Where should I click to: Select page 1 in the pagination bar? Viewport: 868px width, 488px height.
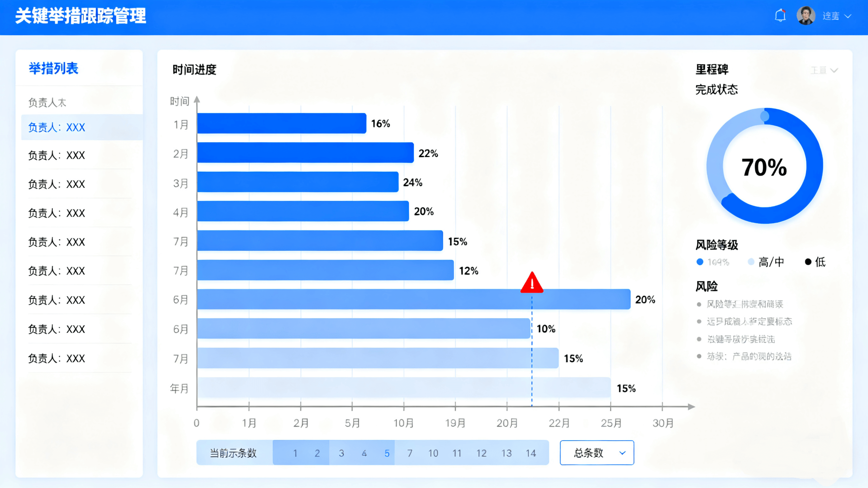pos(295,453)
